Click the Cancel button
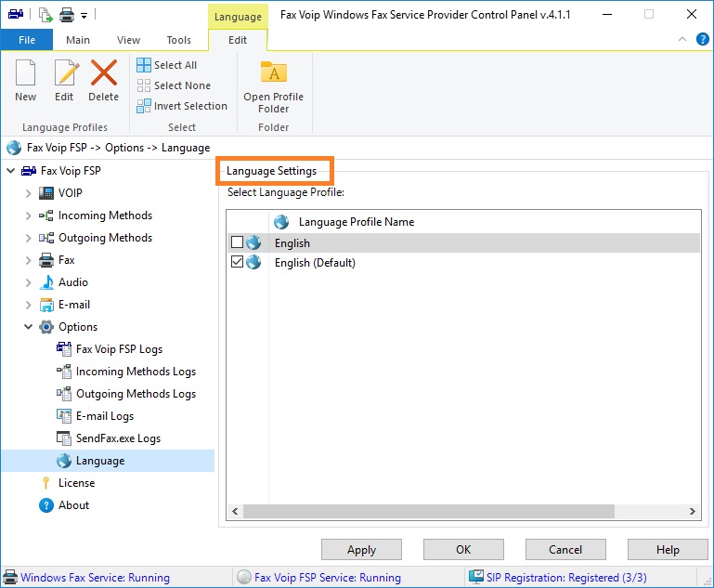The width and height of the screenshot is (714, 588). tap(565, 550)
